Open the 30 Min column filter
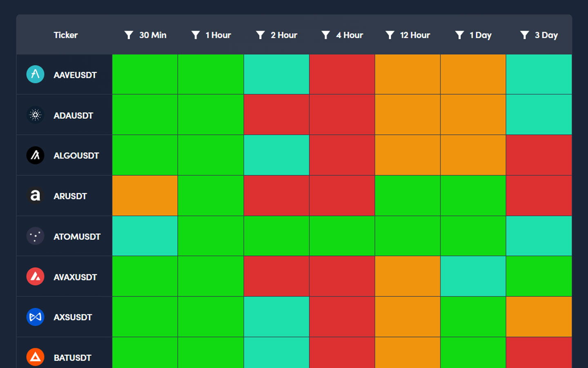 [129, 35]
